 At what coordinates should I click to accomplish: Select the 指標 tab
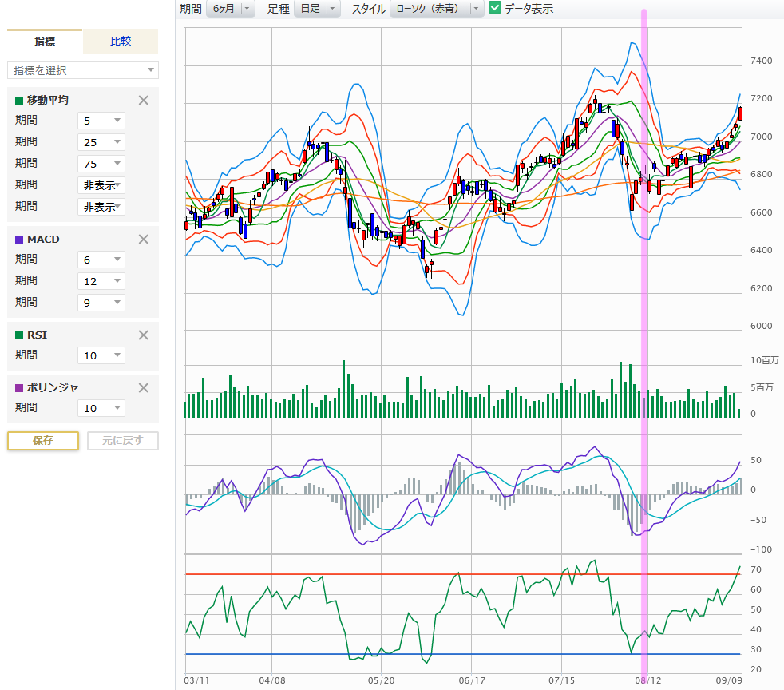[x=45, y=41]
